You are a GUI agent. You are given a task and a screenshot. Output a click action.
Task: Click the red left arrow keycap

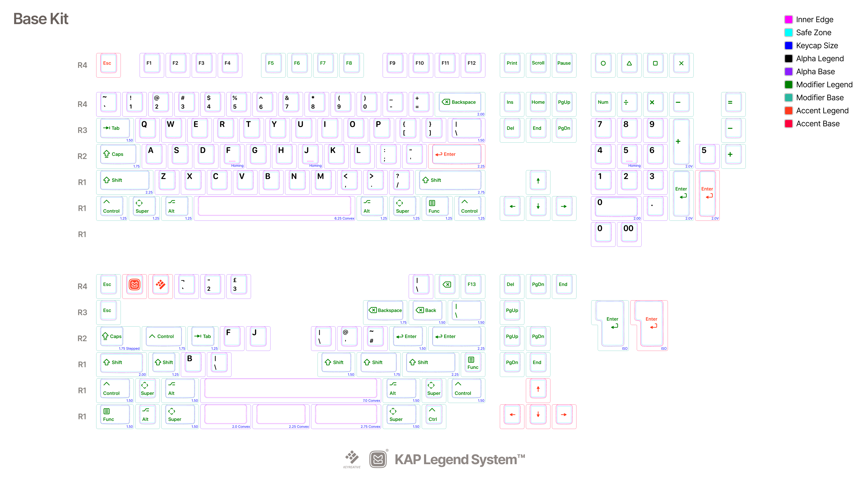pyautogui.click(x=512, y=417)
